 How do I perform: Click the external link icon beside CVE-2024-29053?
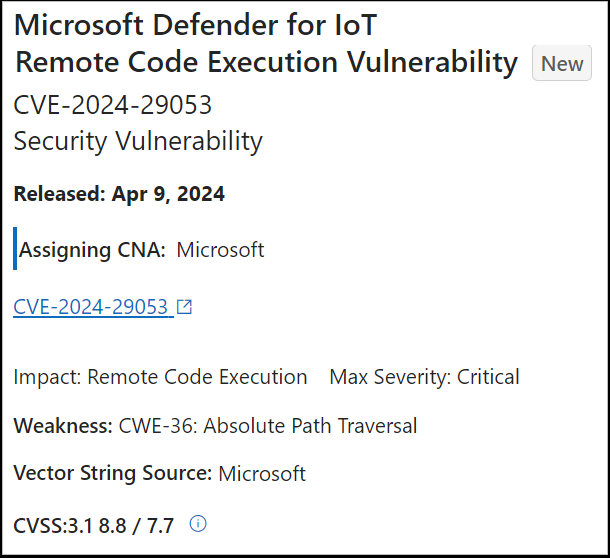point(184,307)
